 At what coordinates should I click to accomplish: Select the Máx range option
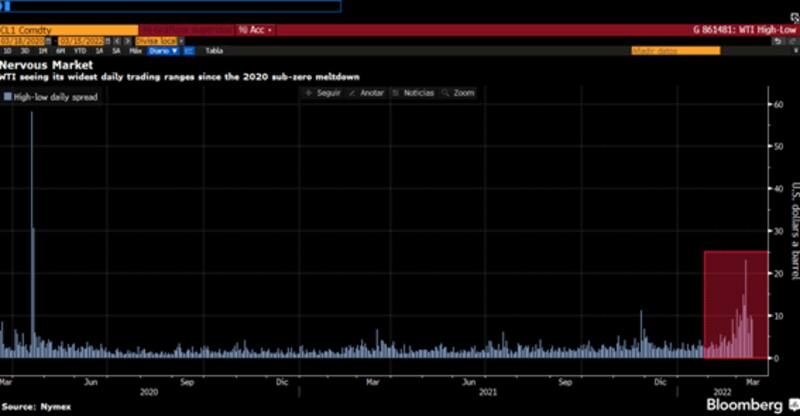136,49
